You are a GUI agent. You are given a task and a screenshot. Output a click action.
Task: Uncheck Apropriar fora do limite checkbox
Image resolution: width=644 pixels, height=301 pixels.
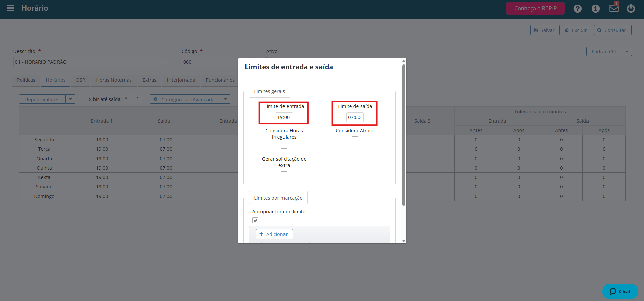tap(255, 220)
